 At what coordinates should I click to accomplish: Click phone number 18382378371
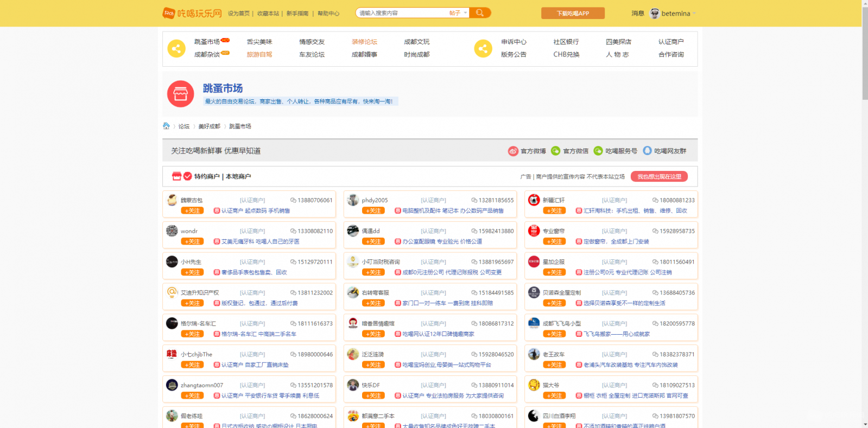tap(677, 354)
